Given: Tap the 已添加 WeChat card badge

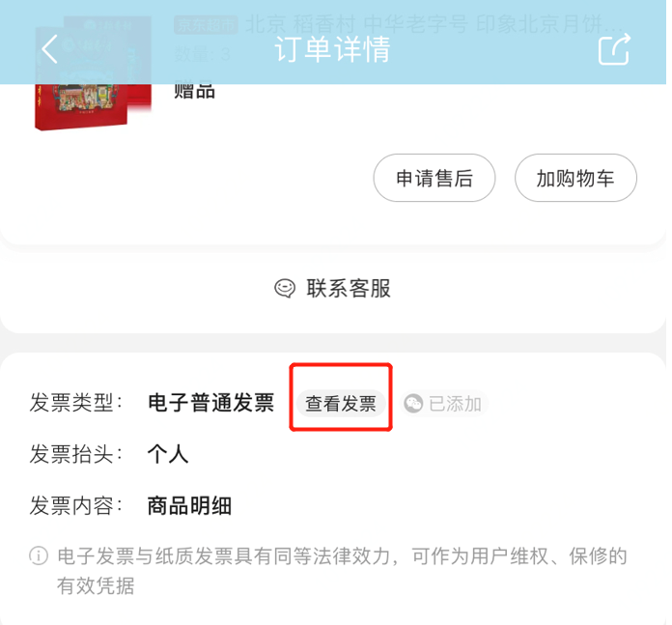Looking at the screenshot, I should (x=443, y=404).
